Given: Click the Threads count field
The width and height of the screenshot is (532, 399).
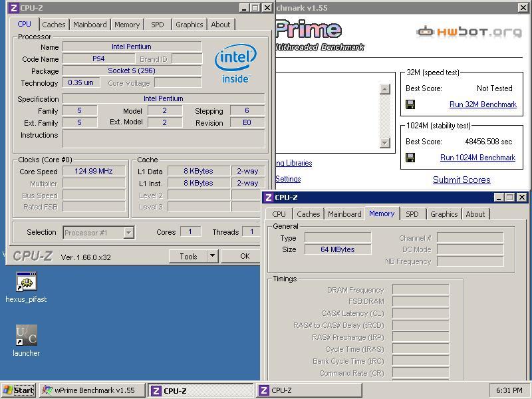Looking at the screenshot, I should pyautogui.click(x=252, y=231).
